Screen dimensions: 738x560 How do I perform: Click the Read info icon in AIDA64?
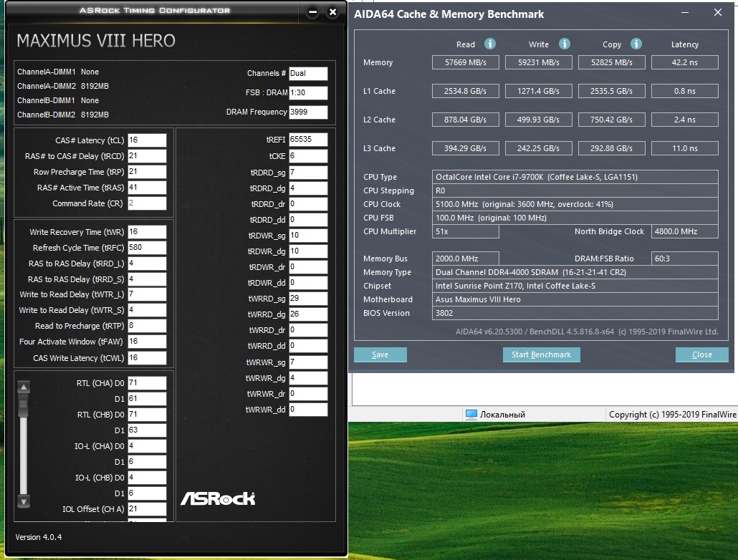490,44
